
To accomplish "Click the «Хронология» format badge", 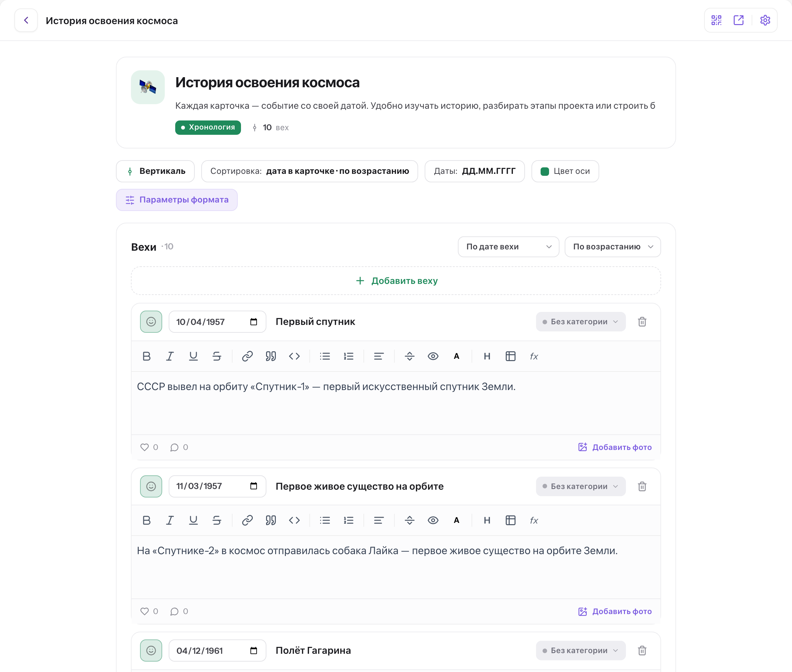I will click(208, 128).
